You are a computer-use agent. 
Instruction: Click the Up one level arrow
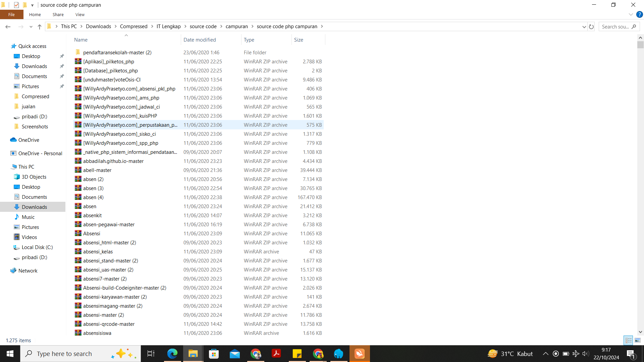click(40, 27)
